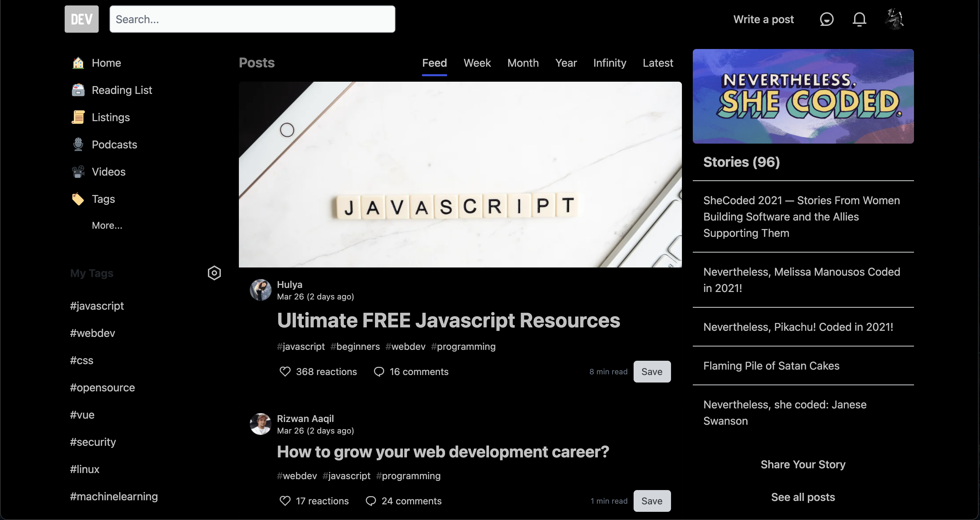Switch to the Week posts tab
Screen dimensions: 980x520
tap(477, 63)
